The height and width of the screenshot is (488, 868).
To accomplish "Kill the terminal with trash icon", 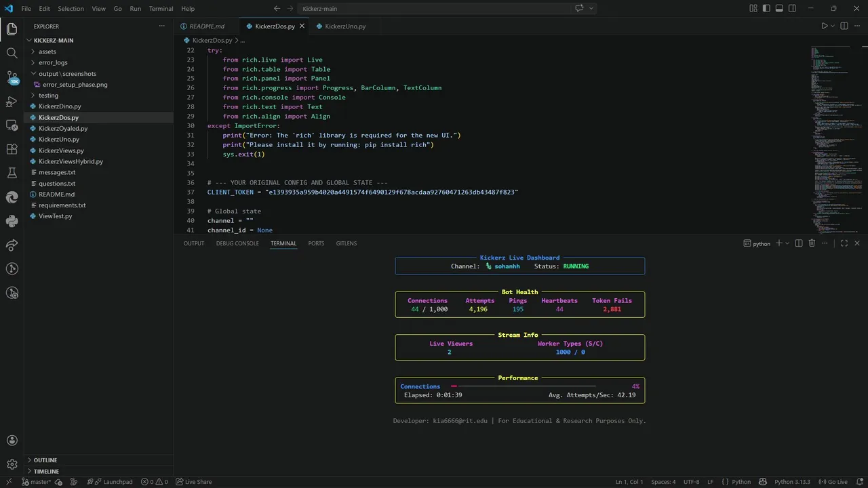I will point(812,243).
